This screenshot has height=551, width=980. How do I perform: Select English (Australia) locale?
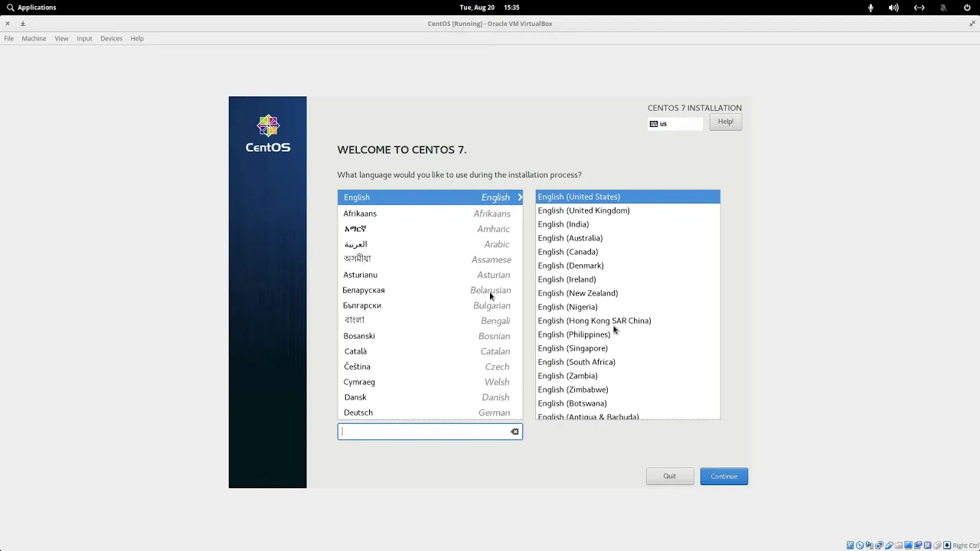[628, 238]
